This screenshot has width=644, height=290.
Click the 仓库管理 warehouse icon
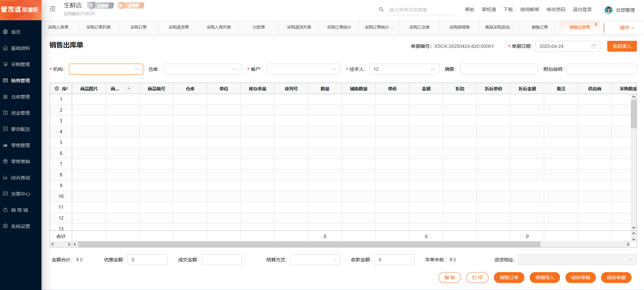5,96
